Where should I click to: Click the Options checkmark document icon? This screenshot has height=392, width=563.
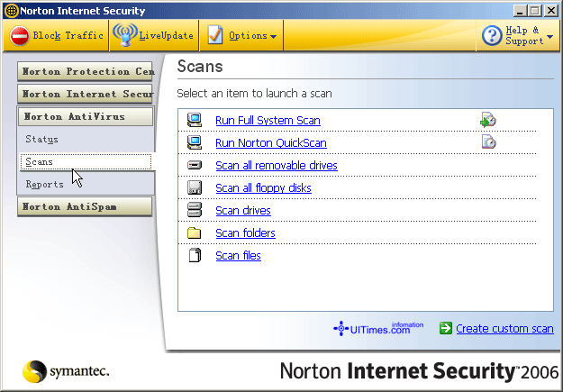(214, 35)
